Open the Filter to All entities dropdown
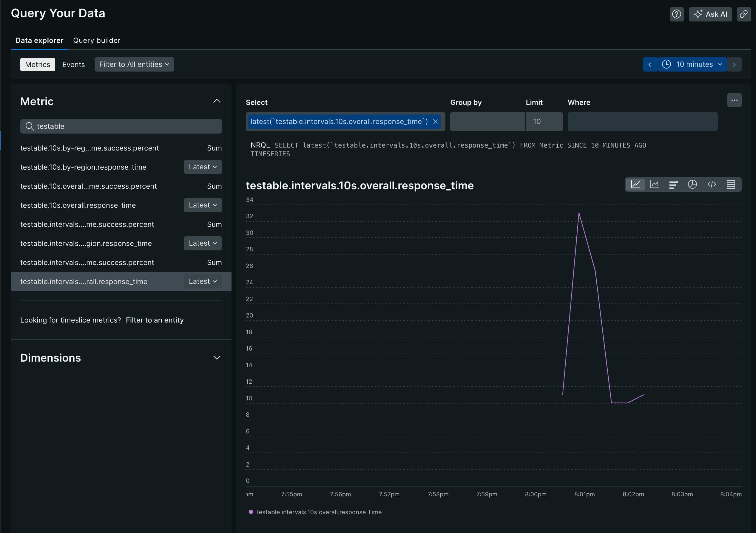 tap(134, 64)
